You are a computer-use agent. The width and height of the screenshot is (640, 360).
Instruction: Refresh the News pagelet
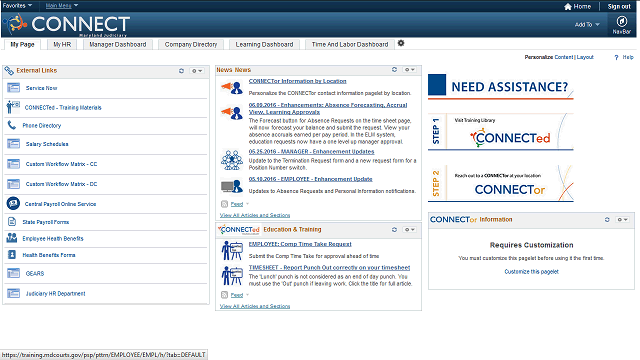click(394, 69)
